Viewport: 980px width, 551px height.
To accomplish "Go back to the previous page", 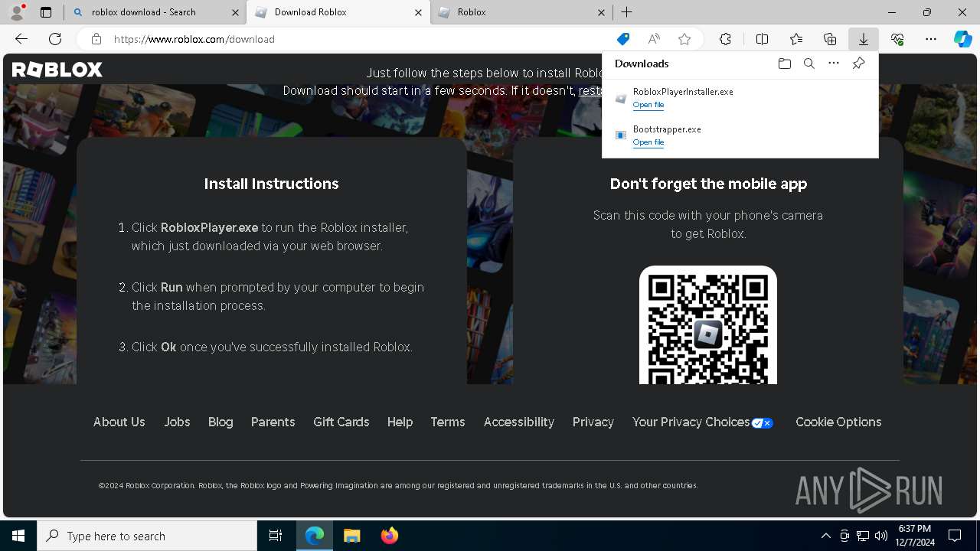I will coord(21,39).
